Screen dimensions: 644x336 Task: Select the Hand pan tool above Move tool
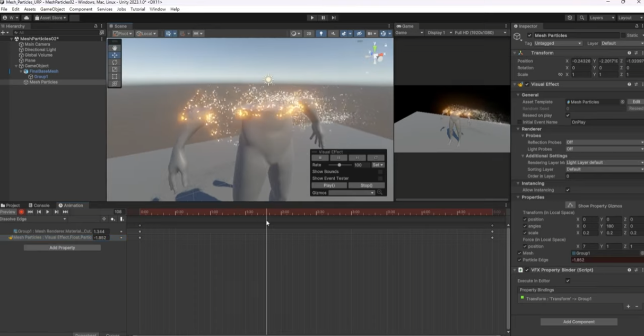[114, 48]
